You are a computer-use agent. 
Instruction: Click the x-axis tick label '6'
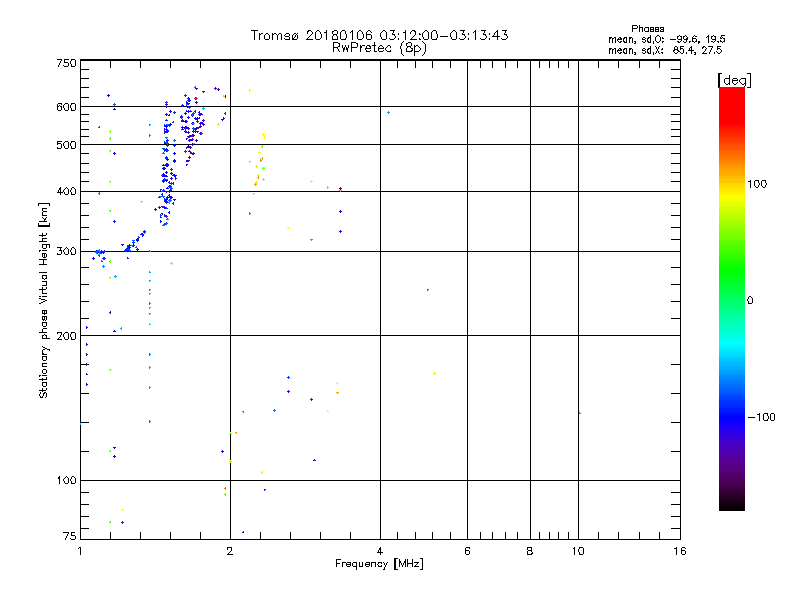tap(468, 552)
